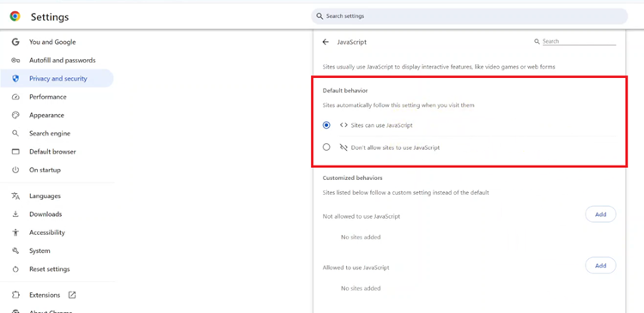Click the Customized behaviors heading

pyautogui.click(x=352, y=178)
